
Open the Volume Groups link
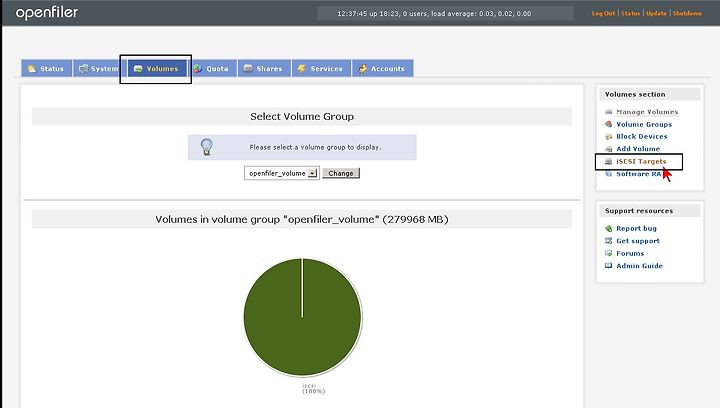(644, 124)
